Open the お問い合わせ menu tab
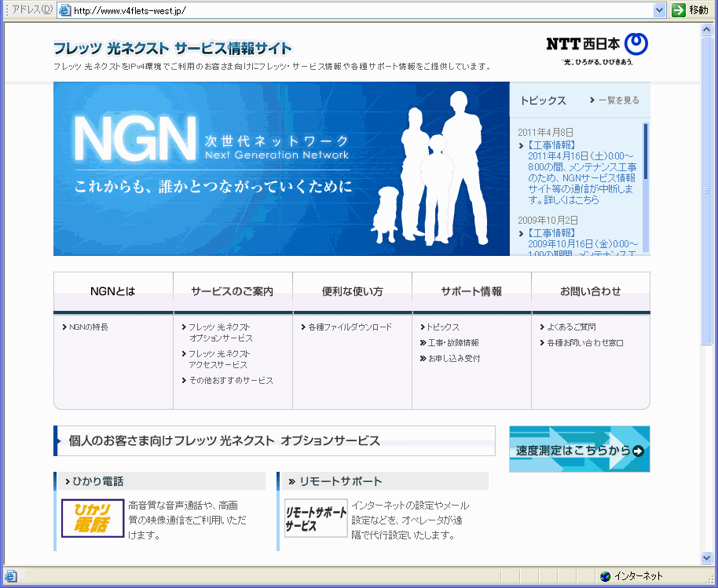718x588 pixels. click(591, 291)
